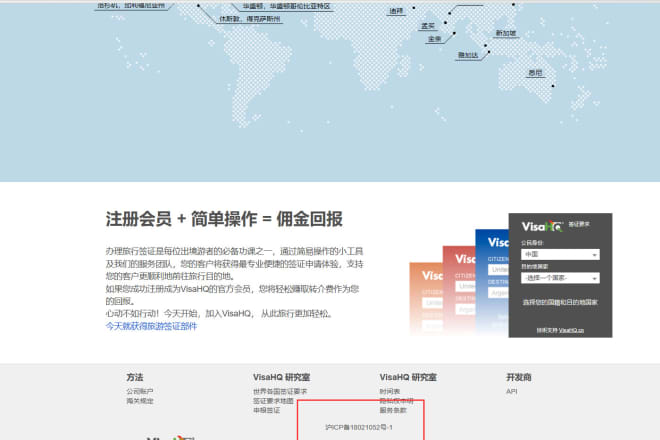Select the red widget preview card
Viewport: 660px width, 440px height.
tap(459, 291)
